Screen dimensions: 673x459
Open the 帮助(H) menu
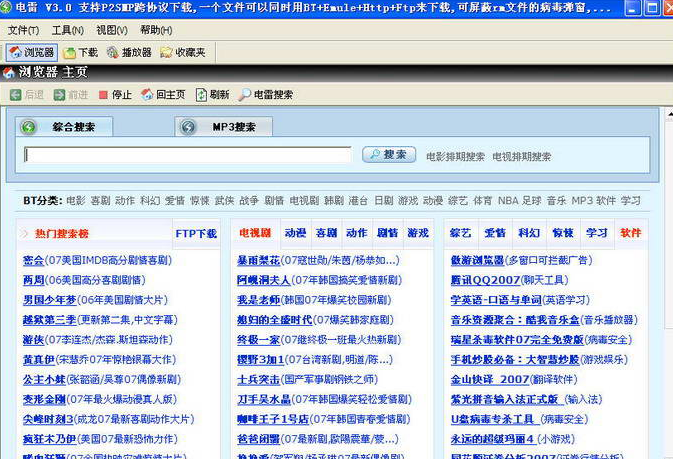point(156,30)
